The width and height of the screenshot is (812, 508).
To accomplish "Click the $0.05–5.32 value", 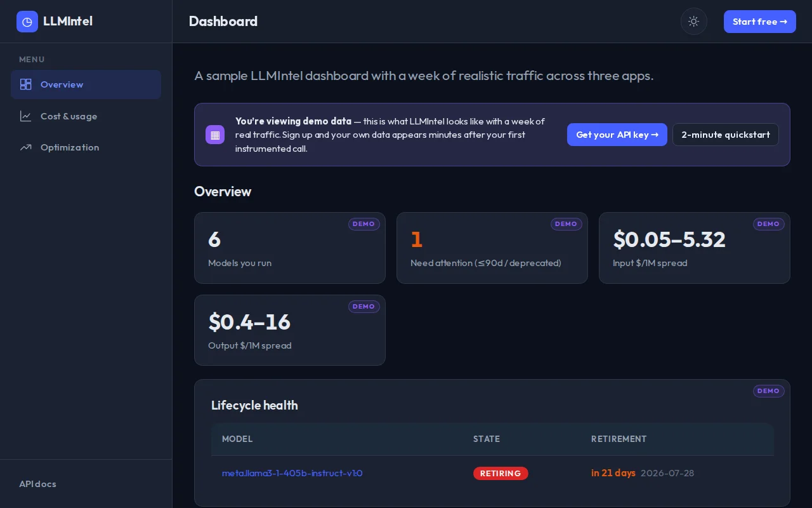I will [x=669, y=239].
